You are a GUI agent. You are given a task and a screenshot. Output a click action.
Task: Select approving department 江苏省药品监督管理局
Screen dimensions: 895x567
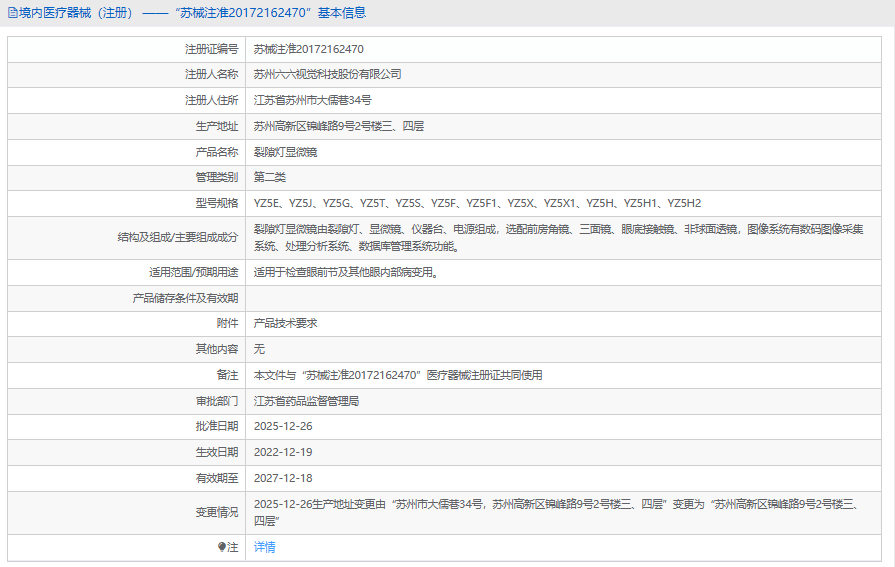(x=307, y=401)
